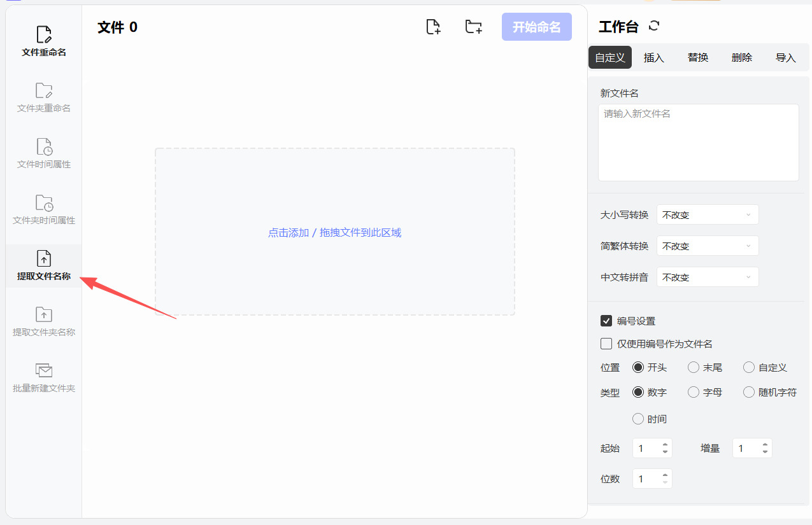Select the 末尾 position radio button
The height and width of the screenshot is (525, 812).
[694, 367]
